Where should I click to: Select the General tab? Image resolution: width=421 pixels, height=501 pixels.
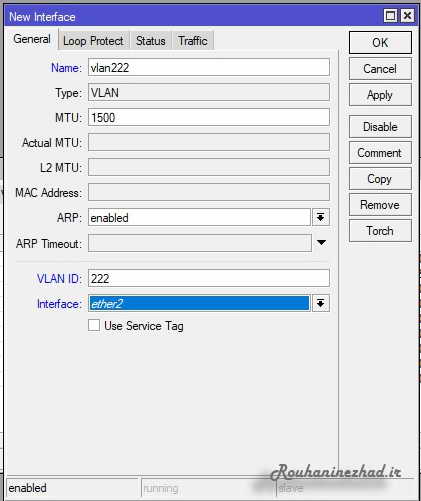pyautogui.click(x=32, y=39)
